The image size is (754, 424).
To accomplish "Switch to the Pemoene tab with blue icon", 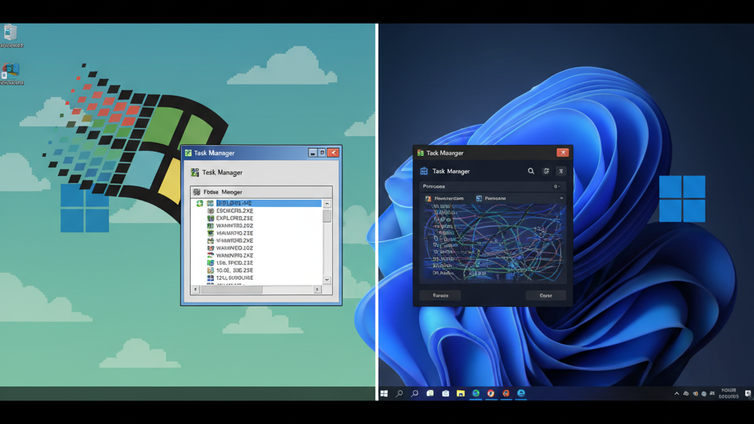I will click(x=491, y=198).
